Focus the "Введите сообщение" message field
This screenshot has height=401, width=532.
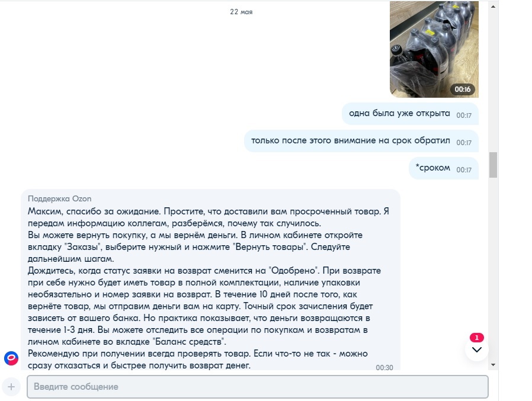(258, 386)
